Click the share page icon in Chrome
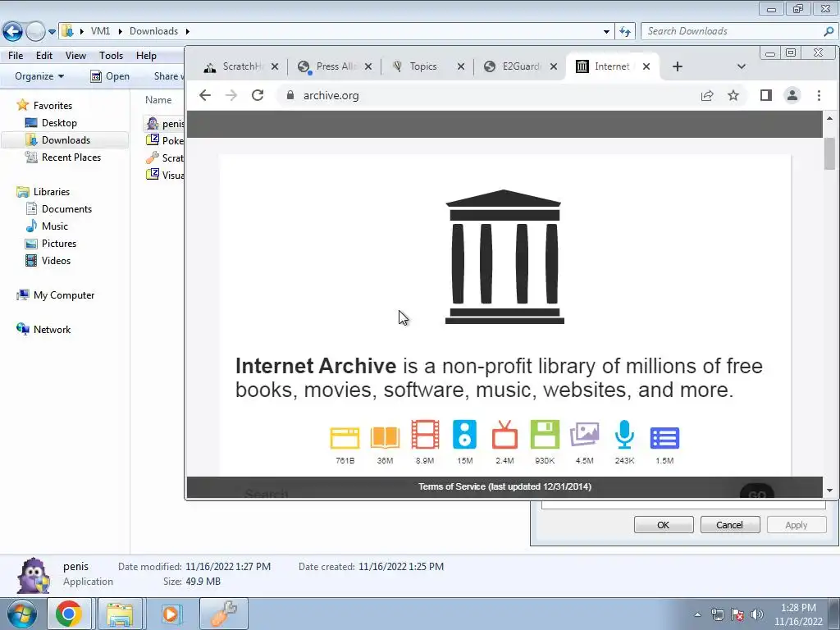 pos(706,95)
